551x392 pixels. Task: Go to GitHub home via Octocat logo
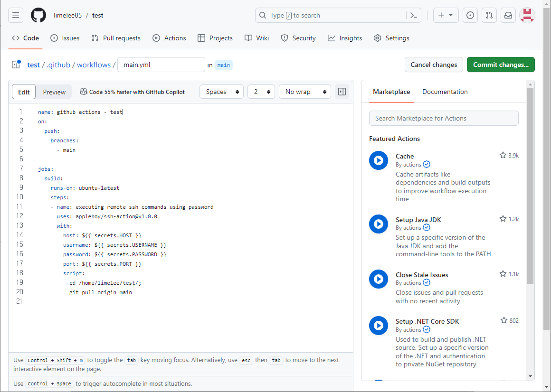point(38,16)
